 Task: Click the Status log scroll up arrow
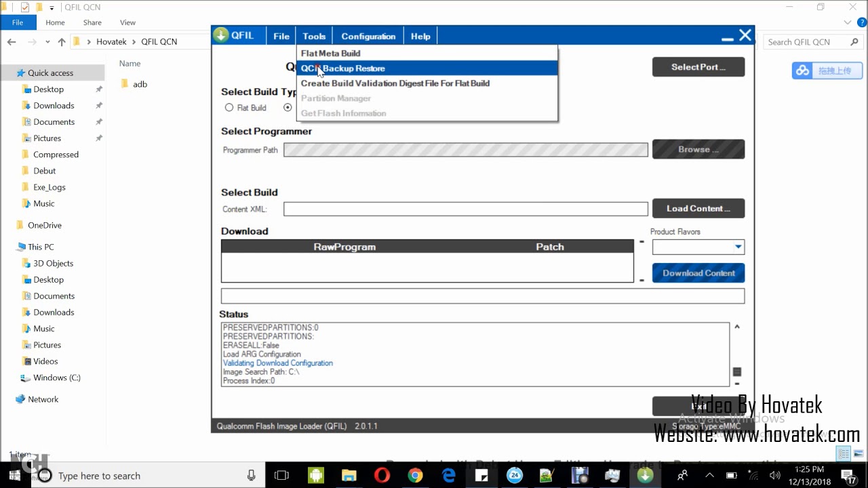coord(737,327)
